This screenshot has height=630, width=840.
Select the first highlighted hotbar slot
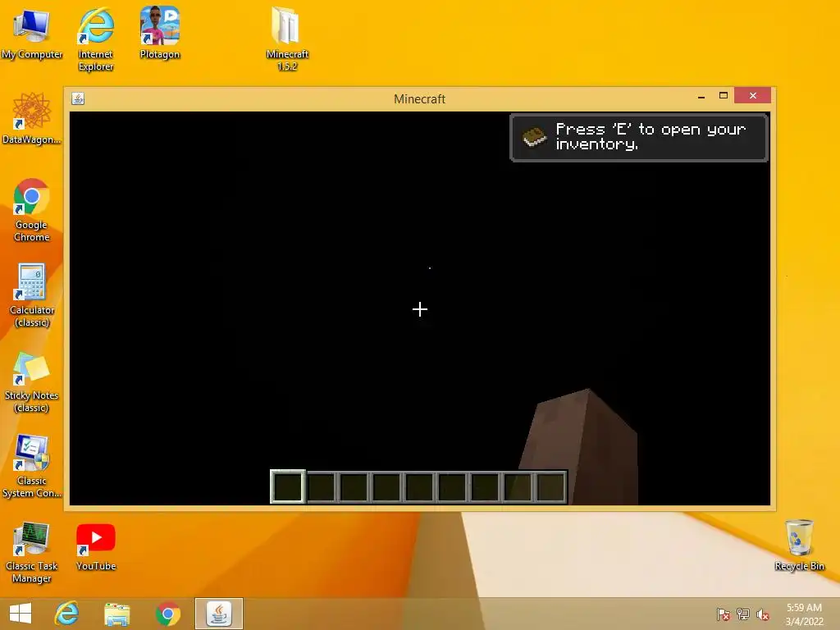[288, 486]
